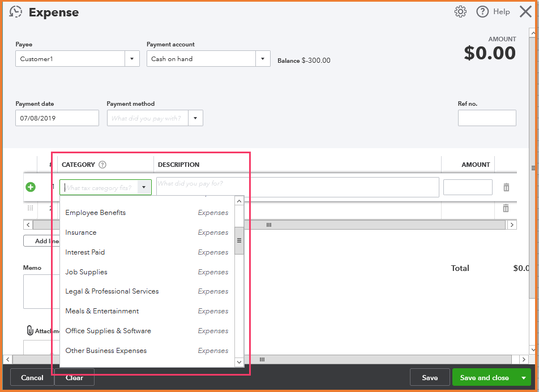Click the AMOUNT column header
This screenshot has width=539, height=392.
pos(476,165)
